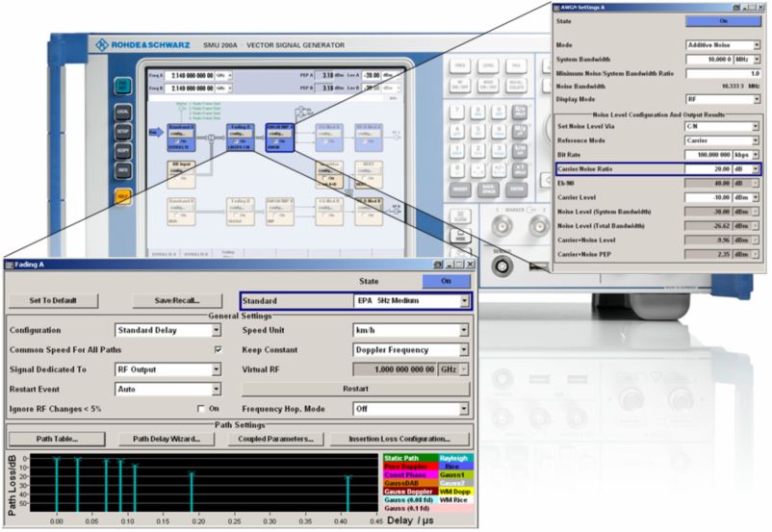The width and height of the screenshot is (772, 532).
Task: Enable Ignore RF Changes < 5% checkbox
Action: tap(201, 409)
